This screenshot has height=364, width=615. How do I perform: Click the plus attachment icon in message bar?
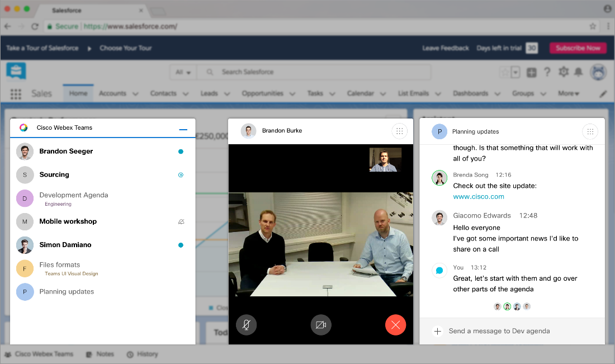(x=438, y=331)
